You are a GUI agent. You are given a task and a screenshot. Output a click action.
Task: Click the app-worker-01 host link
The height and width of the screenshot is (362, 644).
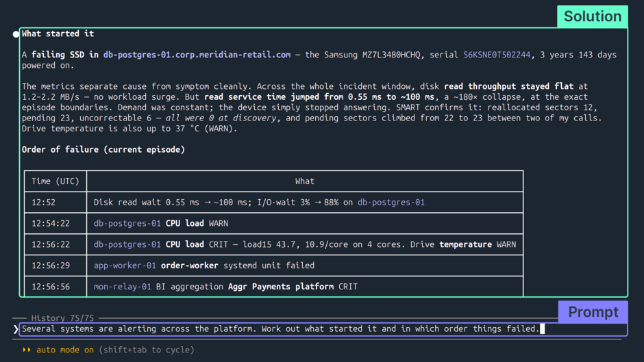click(x=125, y=266)
